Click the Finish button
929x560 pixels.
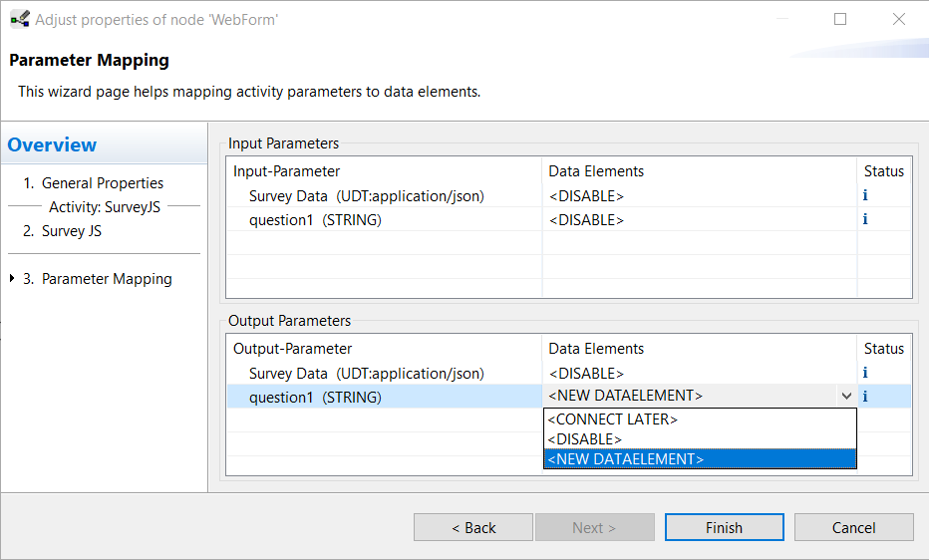tap(724, 527)
